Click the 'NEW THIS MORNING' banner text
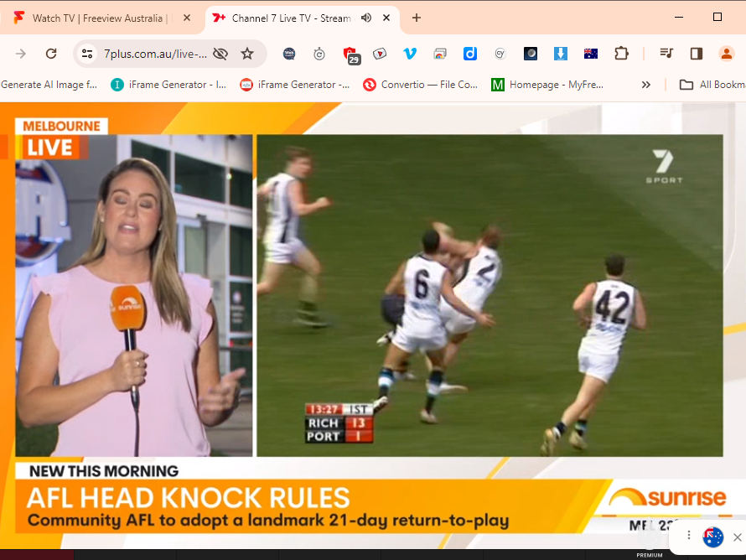This screenshot has width=746, height=560. (x=104, y=471)
